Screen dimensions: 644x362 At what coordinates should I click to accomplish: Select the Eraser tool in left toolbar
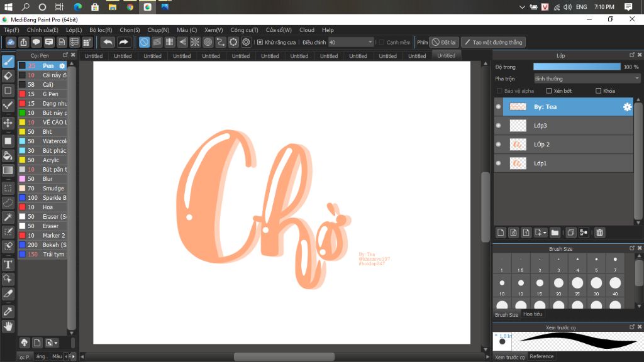click(8, 76)
